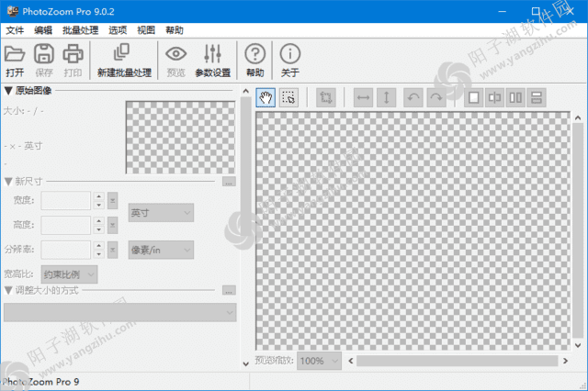Open width preset button beside 宽度 spinner
588x391 pixels.
coord(112,200)
